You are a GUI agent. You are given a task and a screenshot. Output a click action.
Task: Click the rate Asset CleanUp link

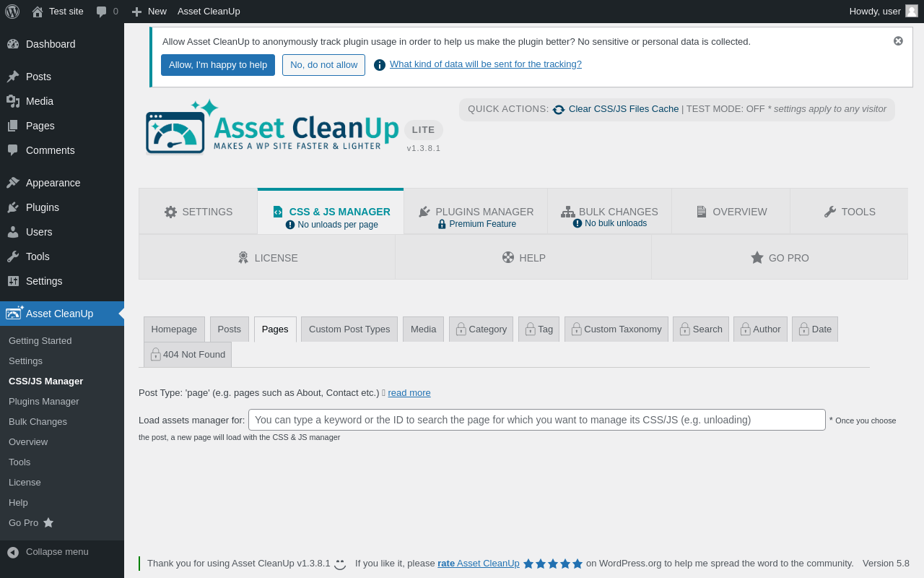pos(479,564)
